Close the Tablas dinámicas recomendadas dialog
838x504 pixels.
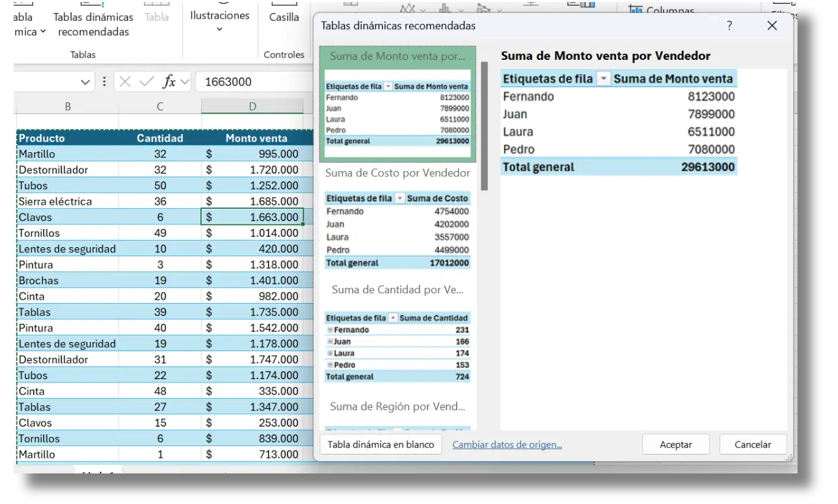click(x=772, y=26)
